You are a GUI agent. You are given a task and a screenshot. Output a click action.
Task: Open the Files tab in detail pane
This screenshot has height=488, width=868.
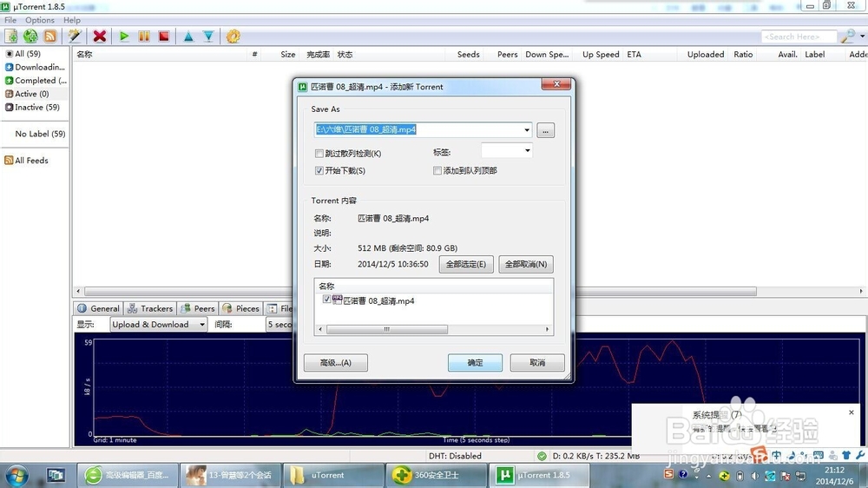pos(279,308)
